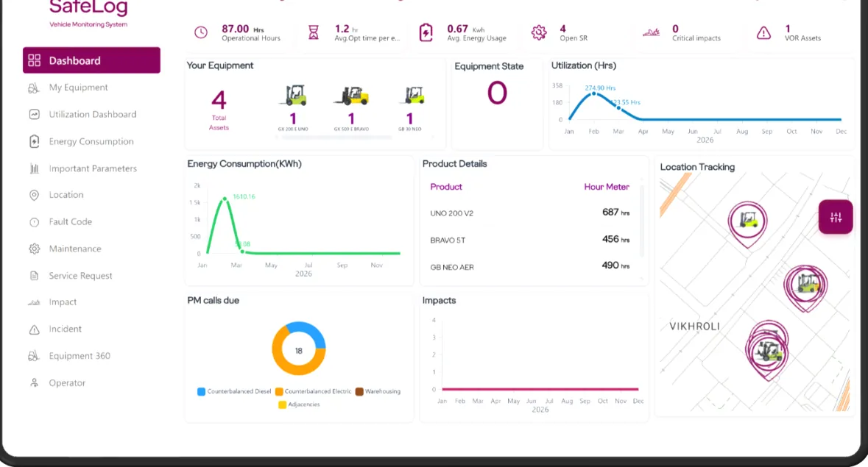The width and height of the screenshot is (868, 467).
Task: Click the 274.90 Hrs utilization data point
Action: [x=594, y=93]
